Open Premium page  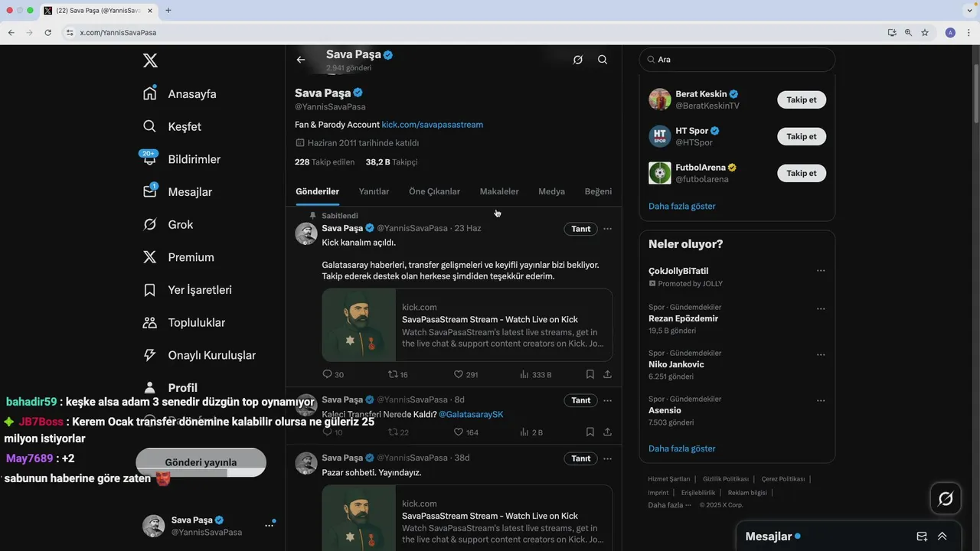point(178,257)
